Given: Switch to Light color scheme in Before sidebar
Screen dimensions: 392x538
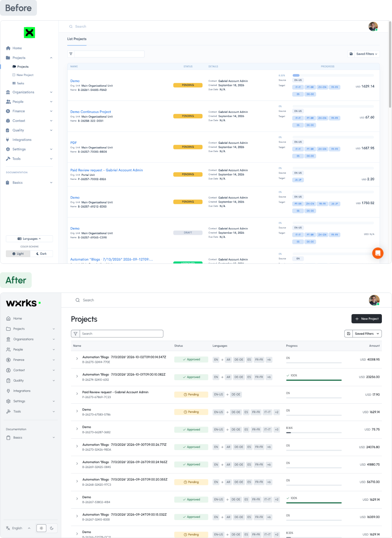Looking at the screenshot, I should pyautogui.click(x=18, y=254).
